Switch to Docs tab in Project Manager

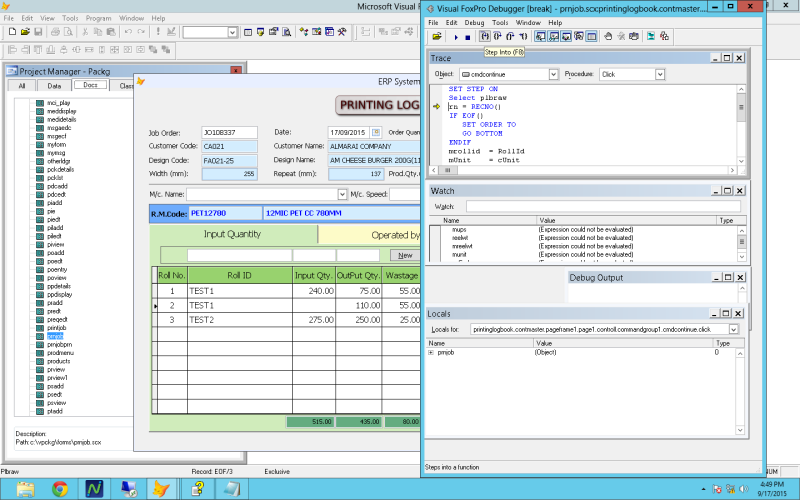tap(90, 85)
